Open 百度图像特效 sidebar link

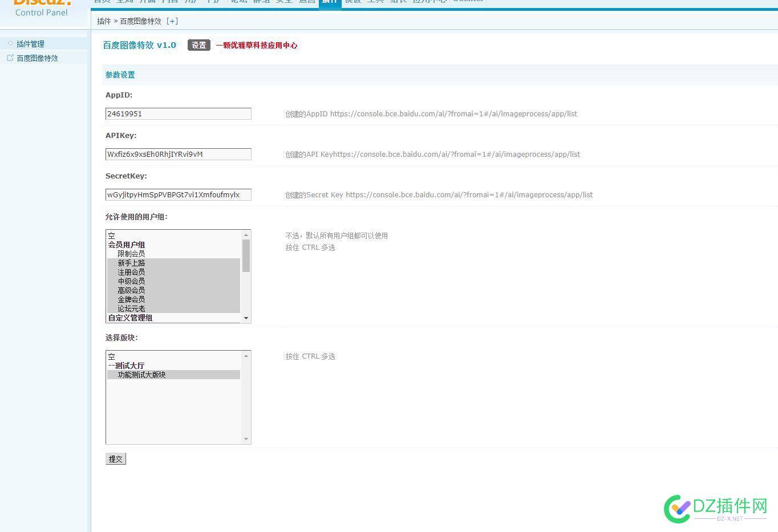coord(37,58)
